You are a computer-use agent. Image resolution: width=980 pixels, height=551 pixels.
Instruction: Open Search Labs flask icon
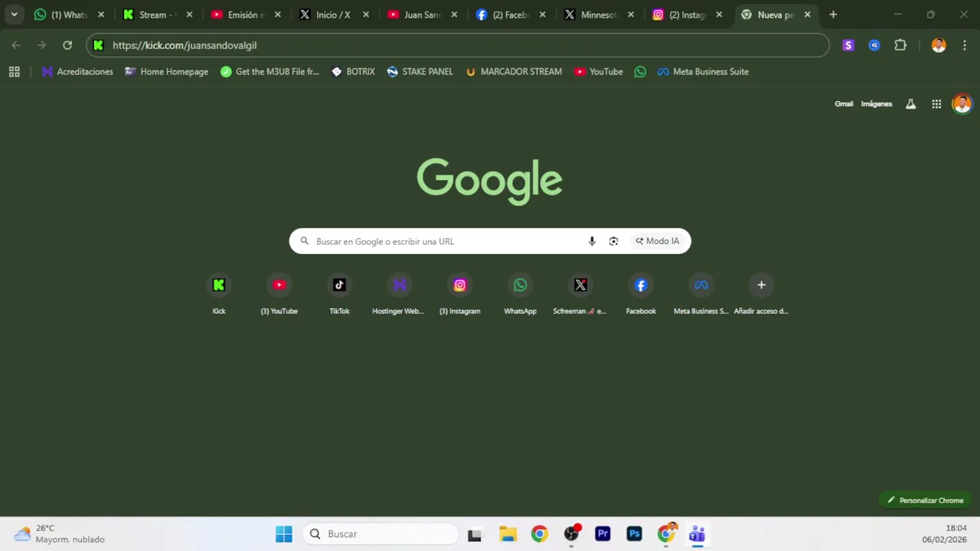click(910, 104)
